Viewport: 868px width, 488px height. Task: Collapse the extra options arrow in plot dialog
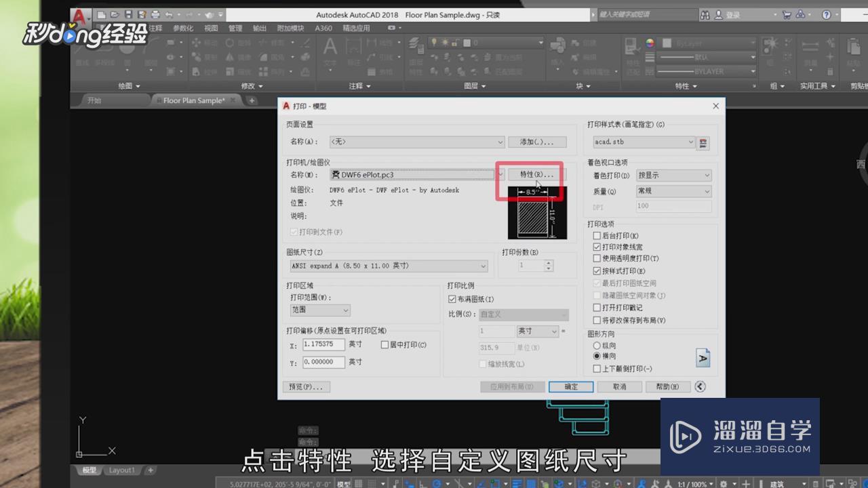coord(701,386)
